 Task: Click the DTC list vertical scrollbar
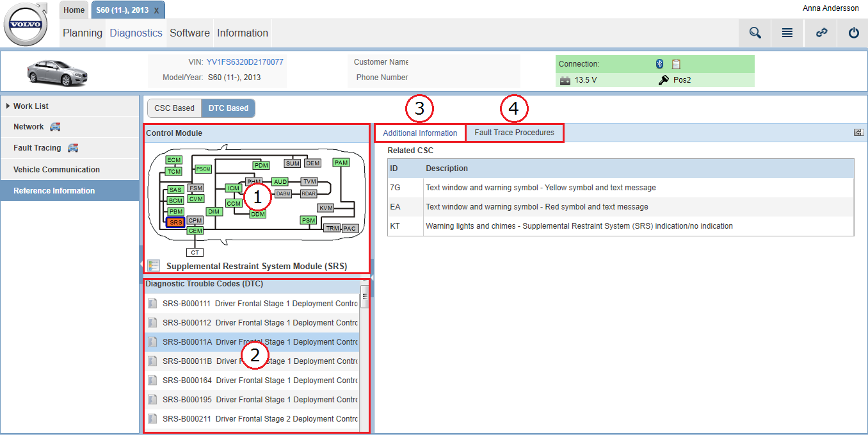coord(364,297)
